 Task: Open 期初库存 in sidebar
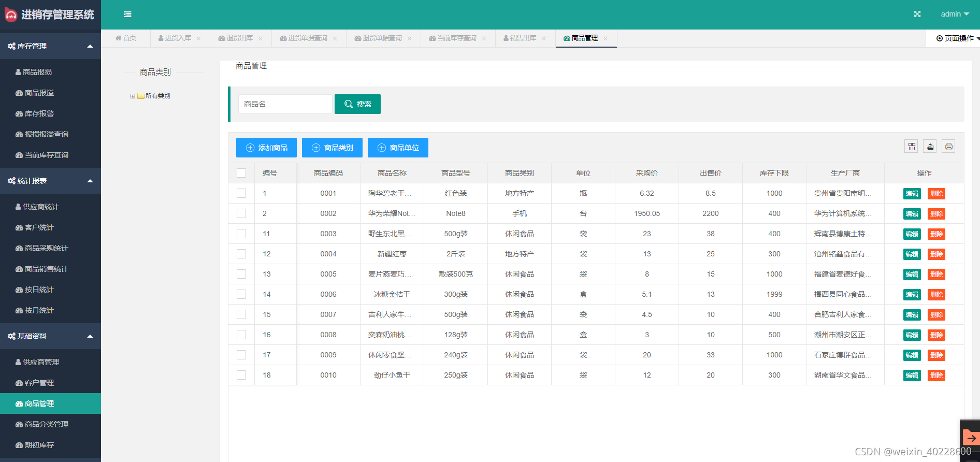click(x=50, y=445)
